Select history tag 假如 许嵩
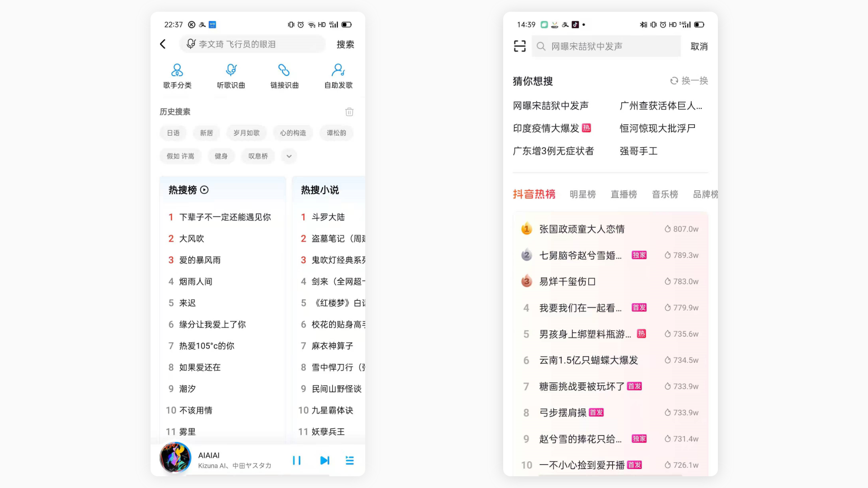868x488 pixels. coord(180,156)
